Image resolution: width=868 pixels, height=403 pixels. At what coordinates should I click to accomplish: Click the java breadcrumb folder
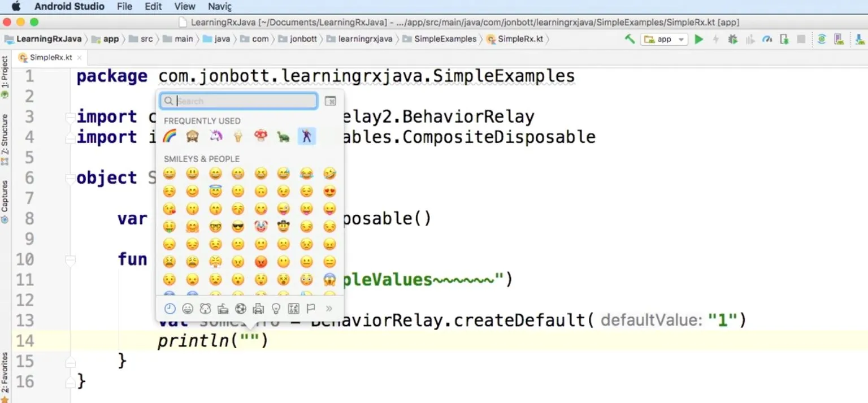(x=216, y=39)
